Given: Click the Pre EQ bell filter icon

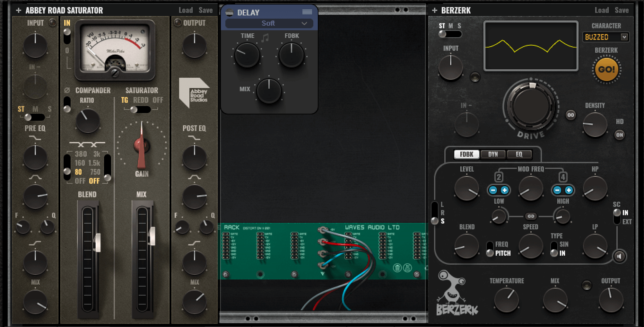Looking at the screenshot, I should coord(35,177).
